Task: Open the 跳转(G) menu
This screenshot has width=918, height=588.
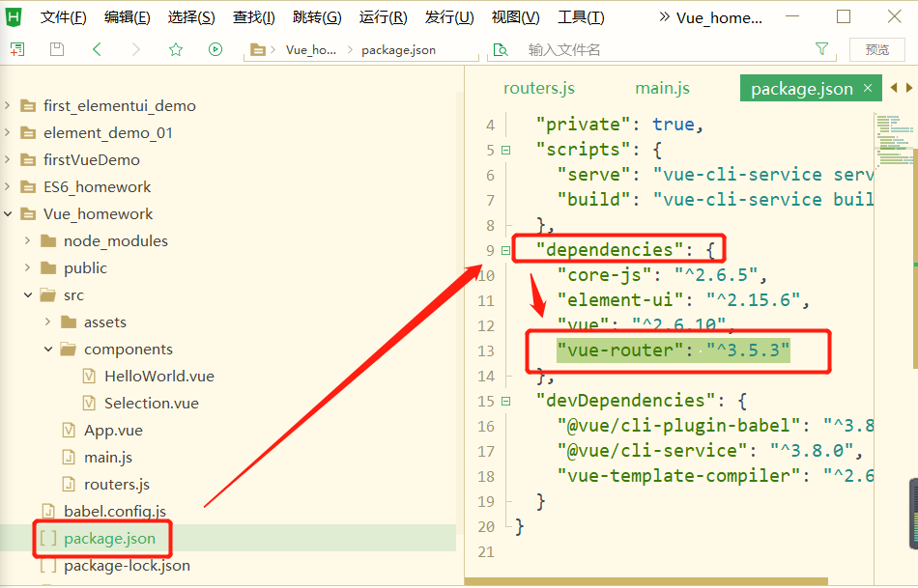Action: pos(317,17)
